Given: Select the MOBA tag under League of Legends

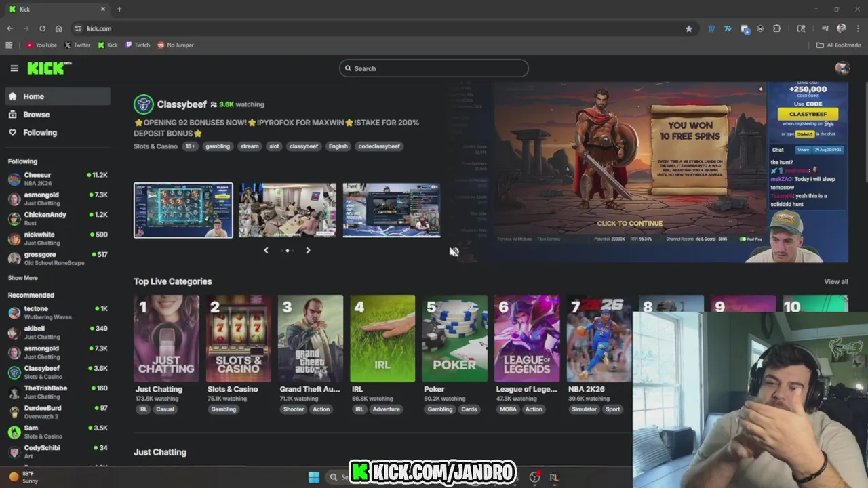Looking at the screenshot, I should pyautogui.click(x=508, y=409).
